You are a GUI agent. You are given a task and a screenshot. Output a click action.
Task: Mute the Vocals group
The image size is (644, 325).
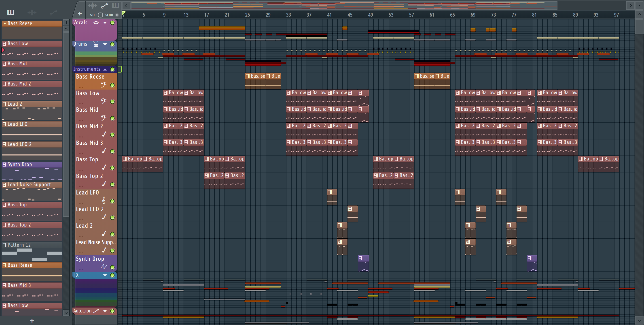tap(112, 23)
